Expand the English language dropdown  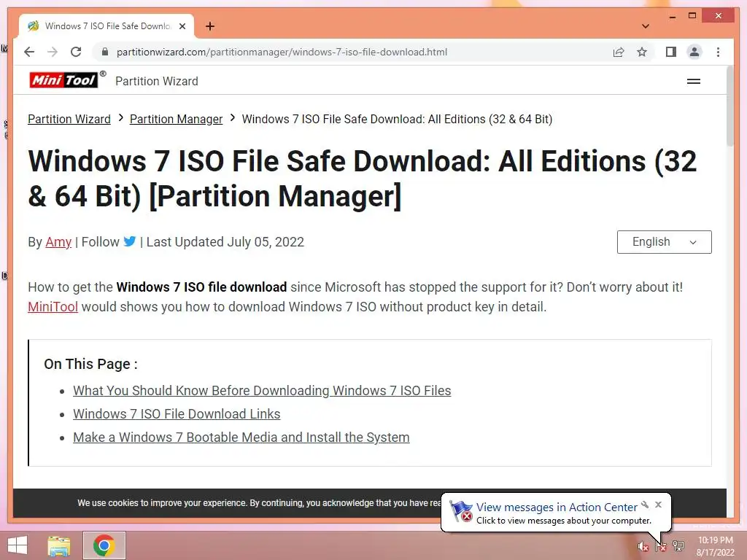click(x=664, y=242)
